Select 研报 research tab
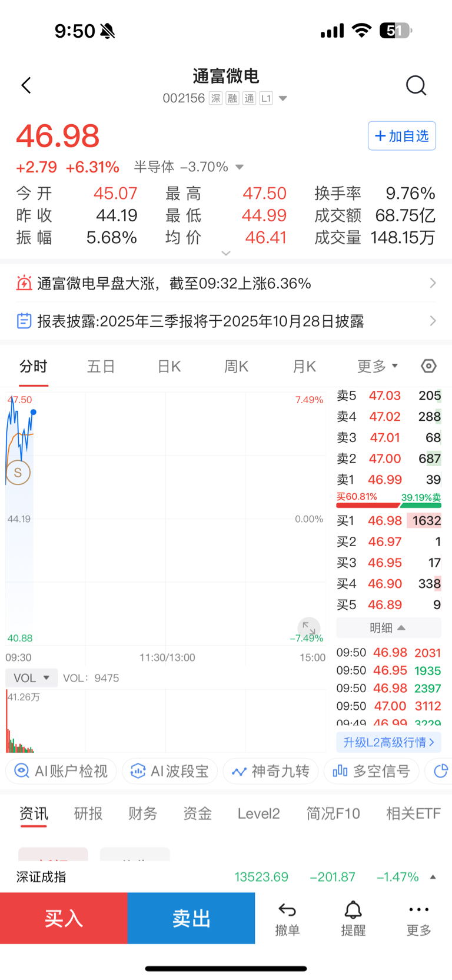The height and width of the screenshot is (980, 452). point(88,813)
